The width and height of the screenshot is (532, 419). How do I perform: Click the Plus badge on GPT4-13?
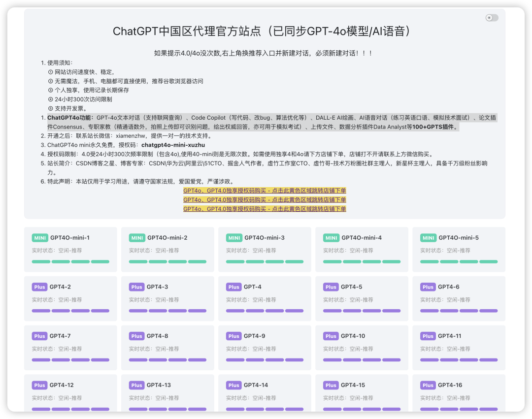point(136,386)
